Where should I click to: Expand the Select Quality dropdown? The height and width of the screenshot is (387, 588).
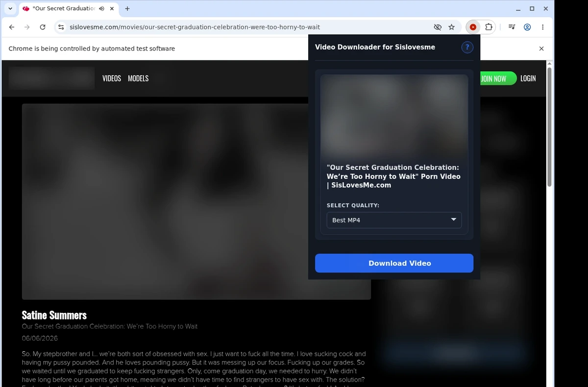click(x=394, y=220)
